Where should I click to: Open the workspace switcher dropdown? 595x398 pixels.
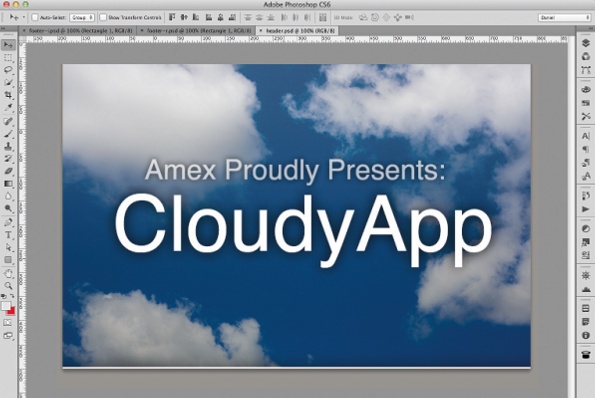(564, 17)
